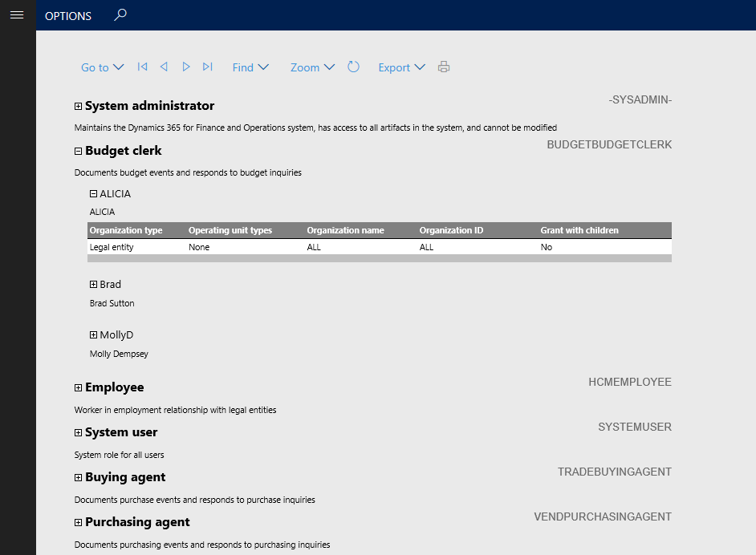Image resolution: width=756 pixels, height=555 pixels.
Task: Go to the next report page
Action: point(185,67)
